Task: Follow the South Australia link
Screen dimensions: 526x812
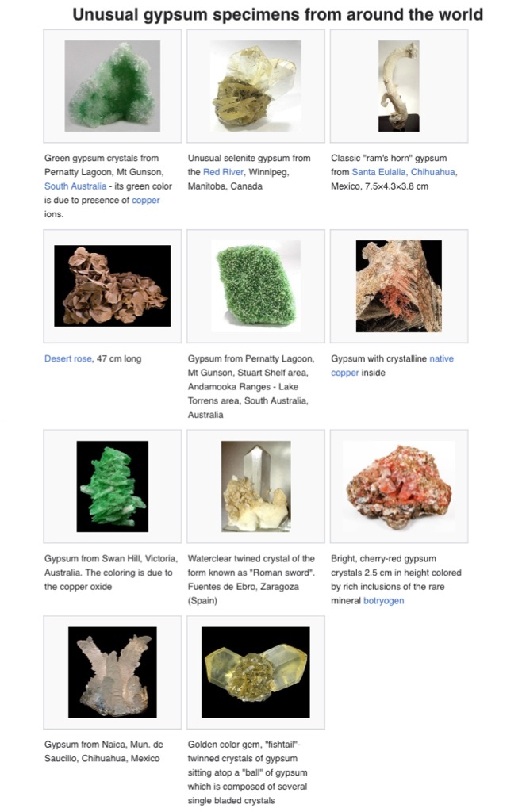Action: (x=75, y=186)
